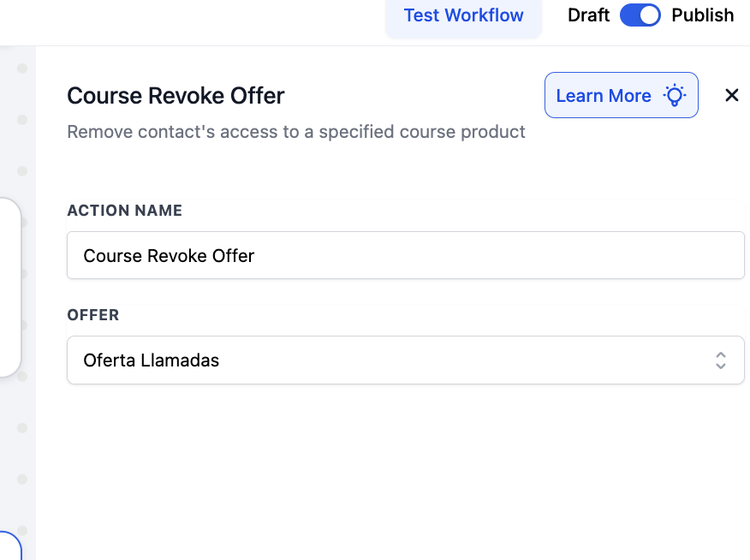Click the Remove contact's access description text
Viewport: 750px width, 560px height.
tap(296, 132)
